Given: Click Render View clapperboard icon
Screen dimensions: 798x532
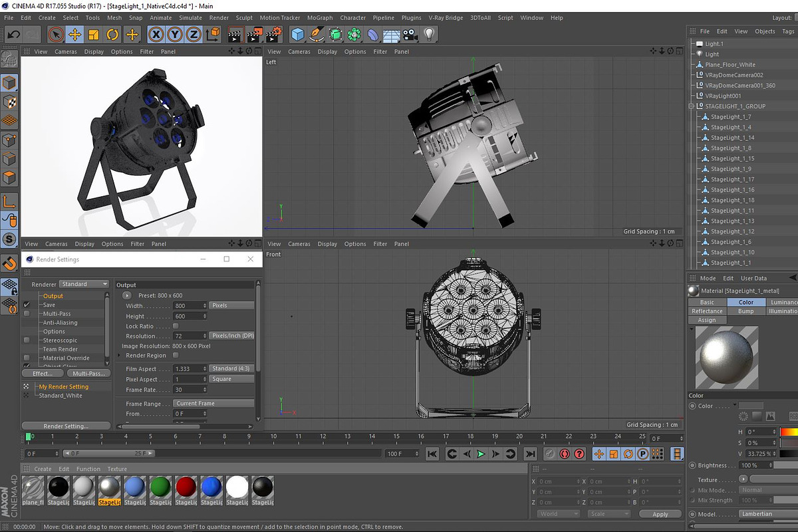Looking at the screenshot, I should (235, 34).
